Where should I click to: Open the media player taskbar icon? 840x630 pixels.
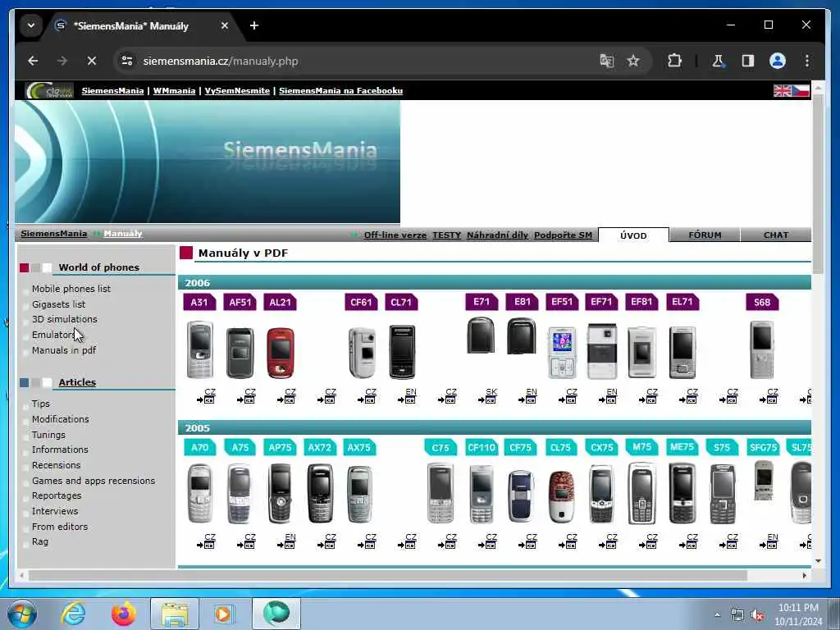point(223,614)
